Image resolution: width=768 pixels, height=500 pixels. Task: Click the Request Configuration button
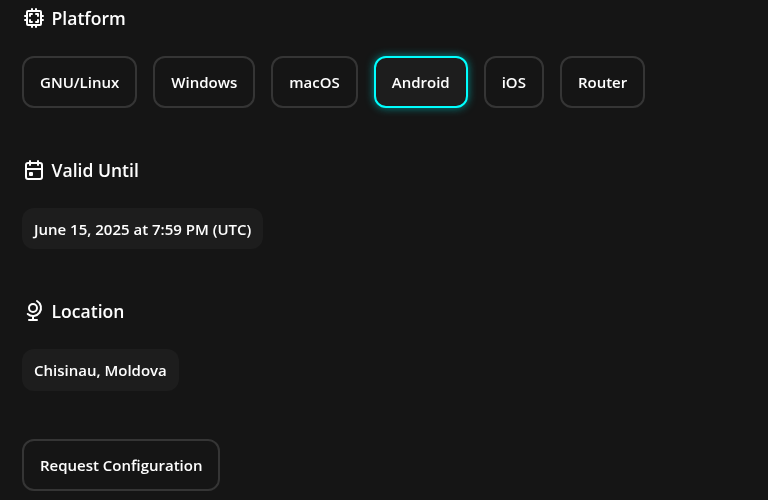click(121, 465)
